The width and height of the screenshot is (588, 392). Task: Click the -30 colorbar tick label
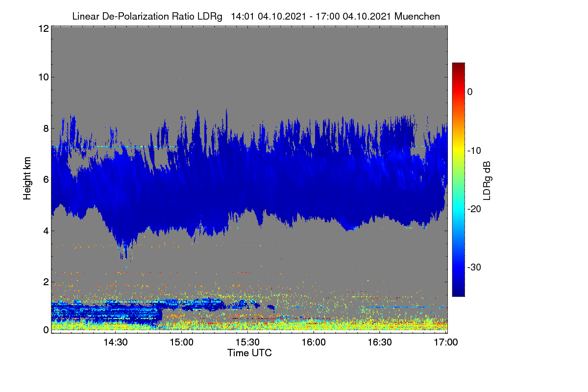(x=474, y=268)
